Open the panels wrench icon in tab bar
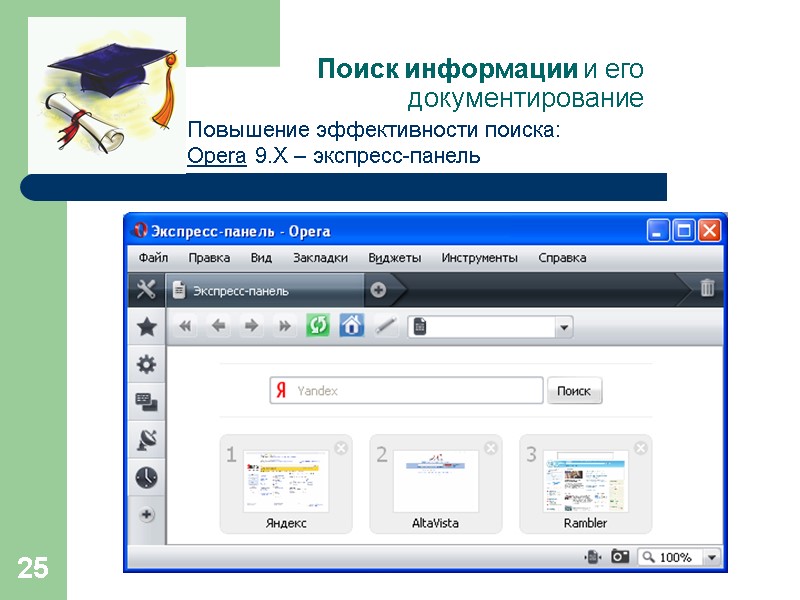This screenshot has height=600, width=800. pyautogui.click(x=146, y=290)
